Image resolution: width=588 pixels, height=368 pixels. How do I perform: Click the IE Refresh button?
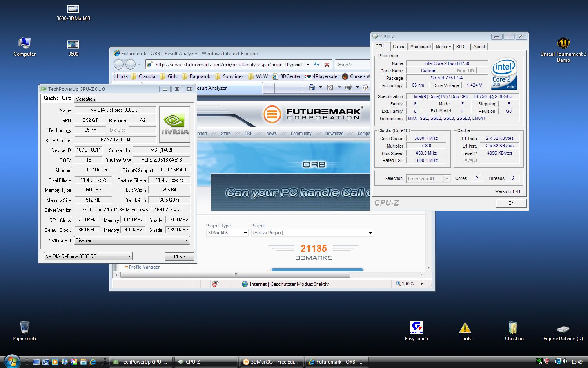tap(317, 64)
